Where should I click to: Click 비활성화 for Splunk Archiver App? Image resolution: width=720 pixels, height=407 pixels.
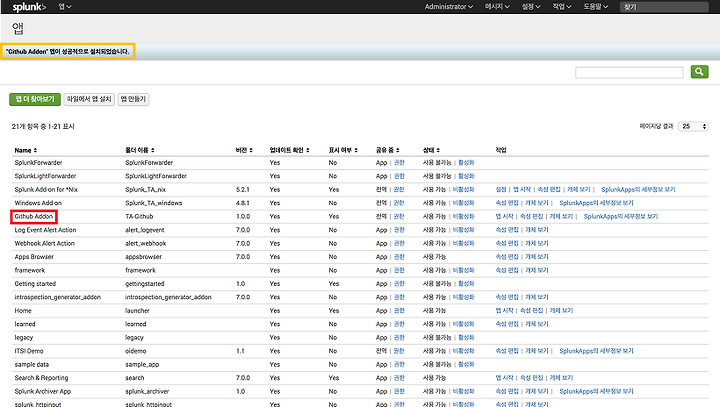click(463, 391)
